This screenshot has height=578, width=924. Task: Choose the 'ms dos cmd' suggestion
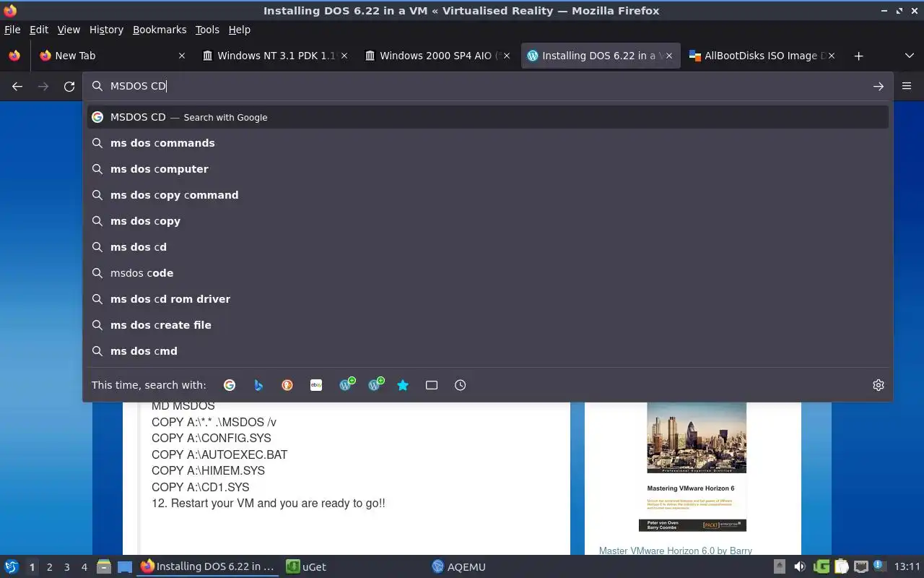tap(487, 351)
